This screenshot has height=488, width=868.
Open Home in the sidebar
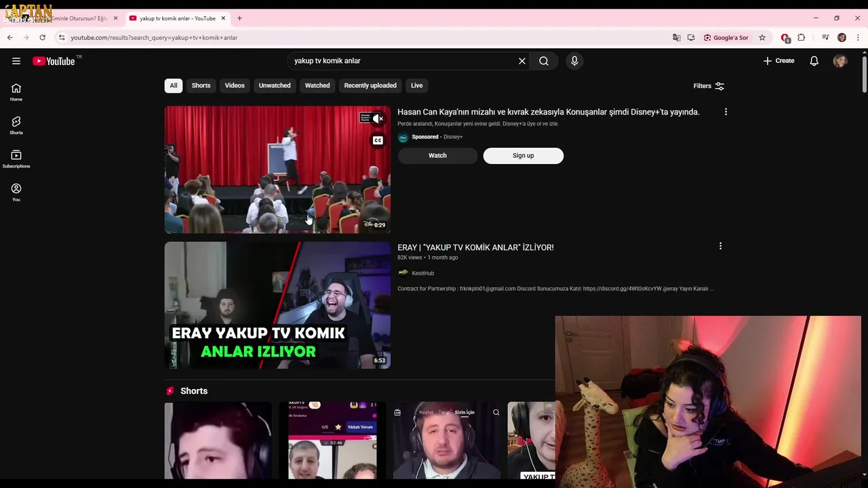coord(16,92)
